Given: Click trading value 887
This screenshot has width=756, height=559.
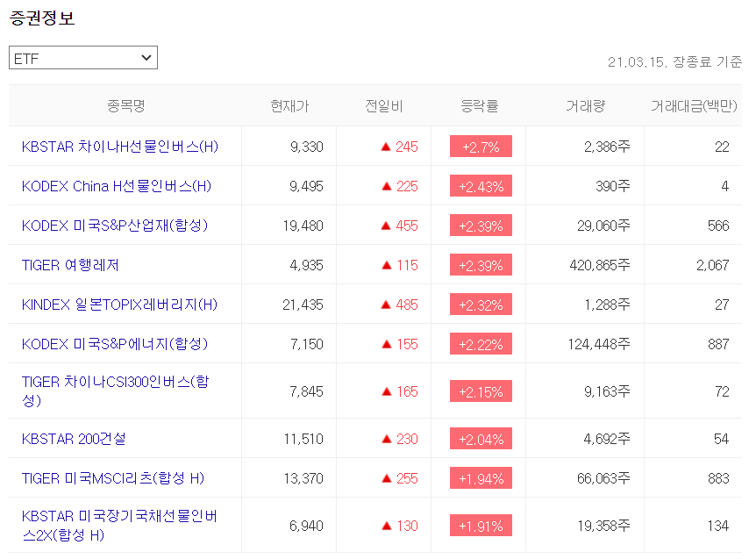Looking at the screenshot, I should [x=718, y=344].
